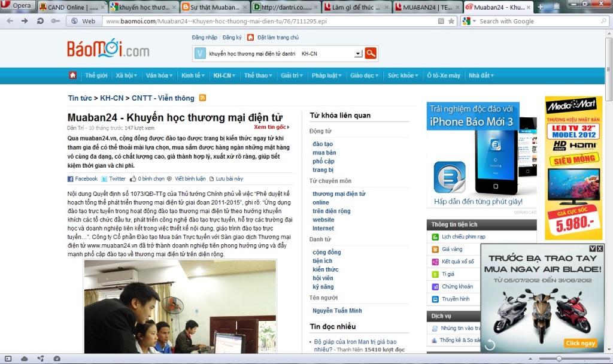Share article via Facebook icon
The image size is (613, 364).
pyautogui.click(x=71, y=178)
